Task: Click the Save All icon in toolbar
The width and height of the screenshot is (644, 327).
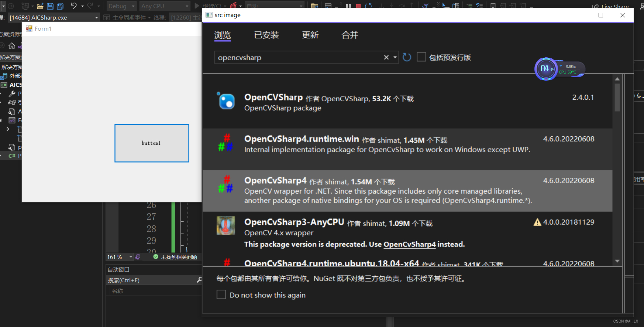Action: point(60,6)
